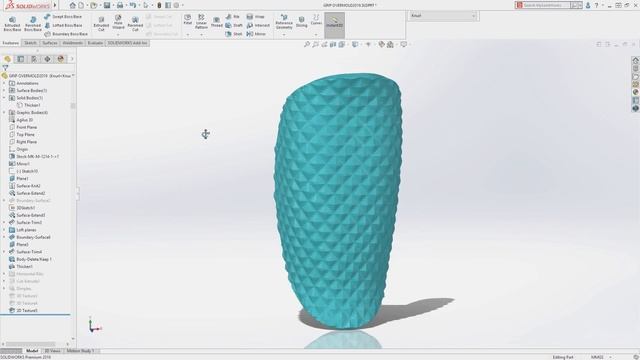This screenshot has width=640, height=360.
Task: Select the Linear Pattern tool
Action: [x=201, y=22]
